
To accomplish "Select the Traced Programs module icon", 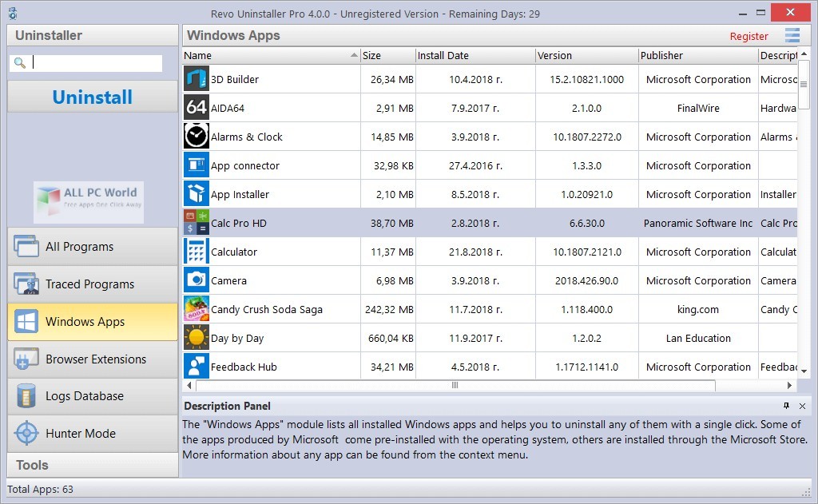I will (24, 284).
